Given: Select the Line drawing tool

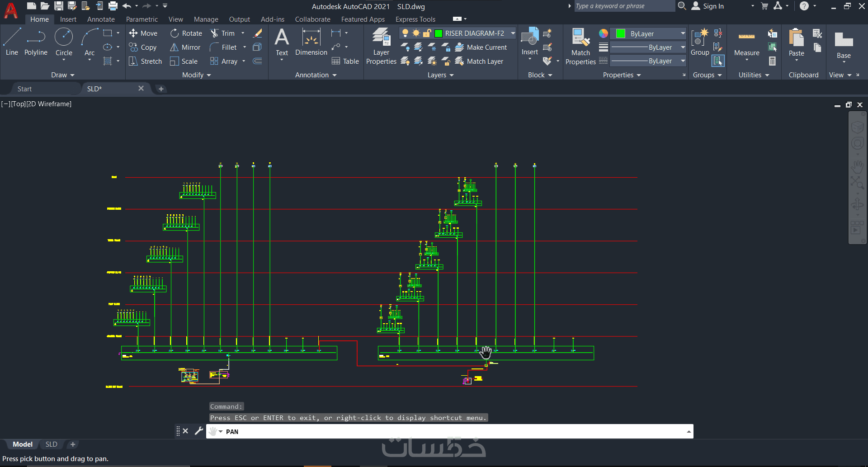Looking at the screenshot, I should click(x=12, y=42).
